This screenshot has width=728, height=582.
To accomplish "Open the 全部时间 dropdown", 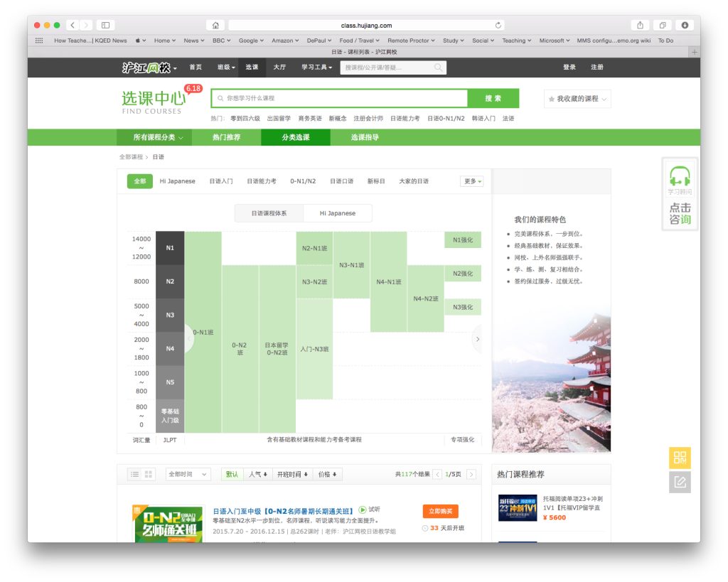I will pyautogui.click(x=188, y=474).
